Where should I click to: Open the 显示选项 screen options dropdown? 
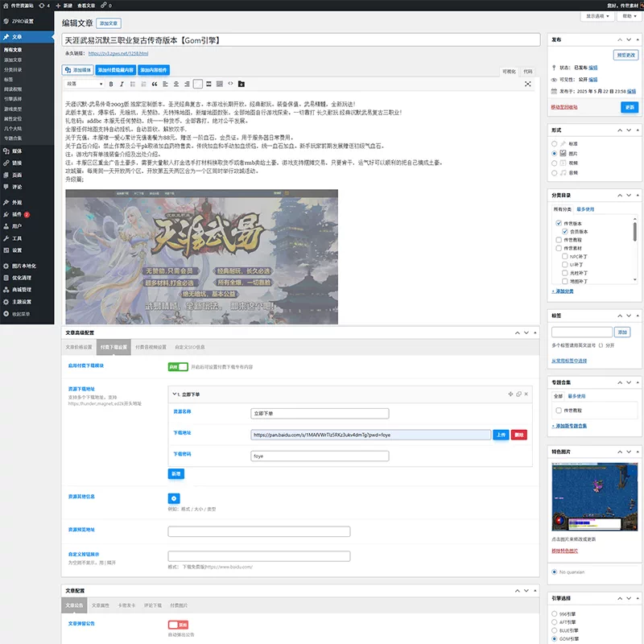[x=597, y=16]
